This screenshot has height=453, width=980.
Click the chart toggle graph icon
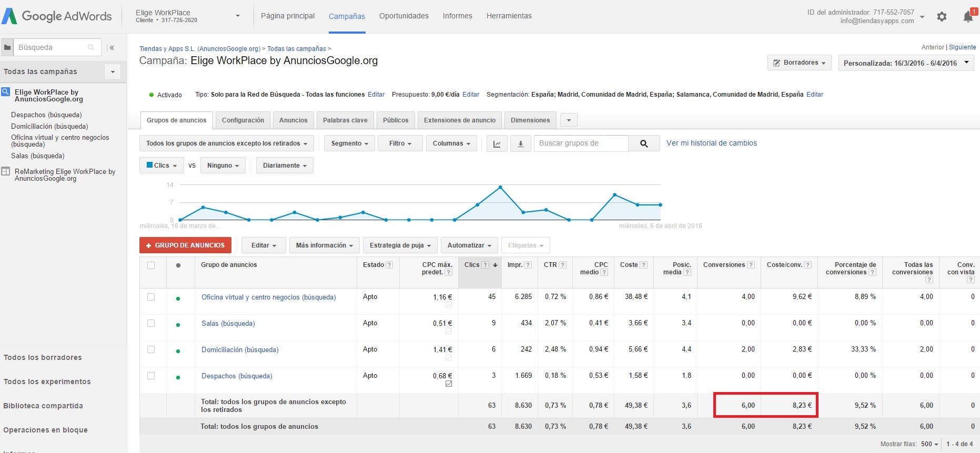point(497,143)
